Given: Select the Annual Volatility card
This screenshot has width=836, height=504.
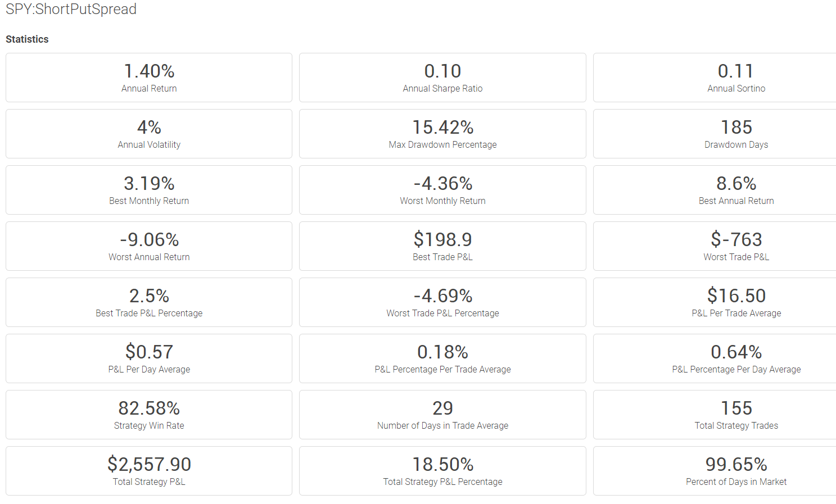Looking at the screenshot, I should (149, 134).
